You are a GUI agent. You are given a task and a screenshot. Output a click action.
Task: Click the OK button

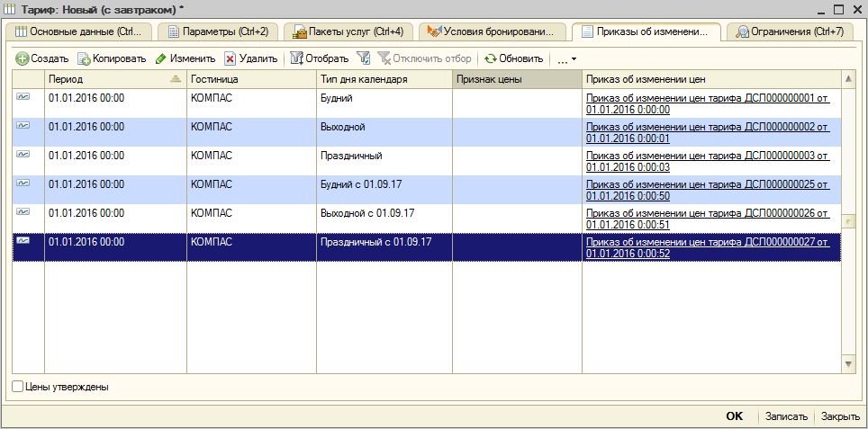(734, 416)
